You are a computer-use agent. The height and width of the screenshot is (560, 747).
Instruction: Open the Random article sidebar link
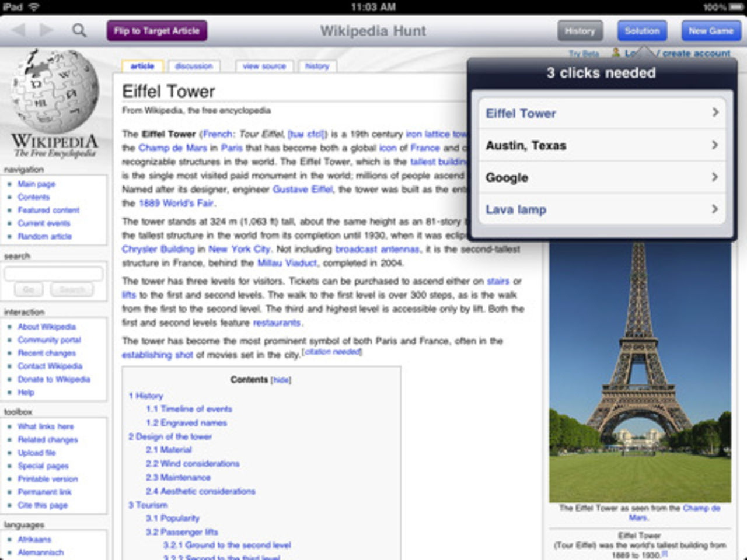click(44, 237)
